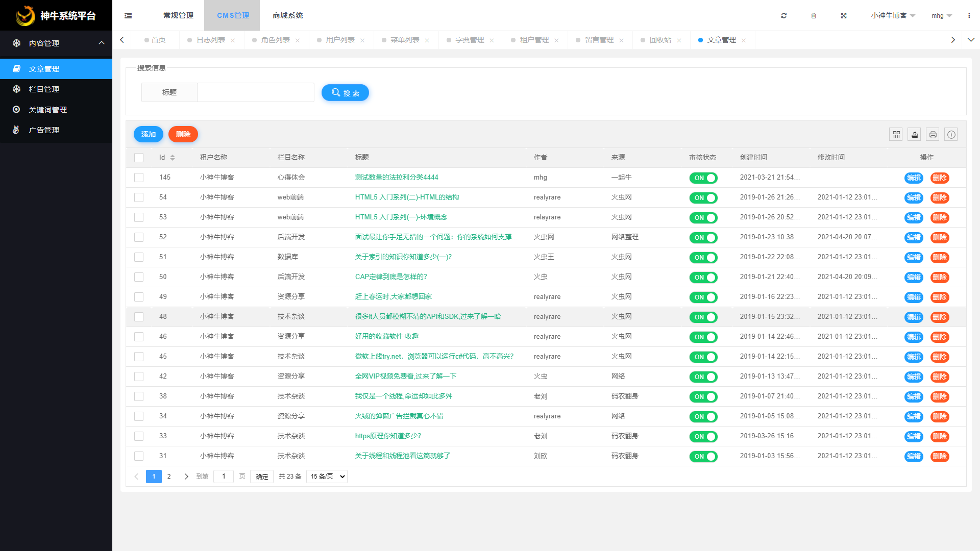Click the info icon on the table toolbar
980x551 pixels.
pyautogui.click(x=951, y=134)
